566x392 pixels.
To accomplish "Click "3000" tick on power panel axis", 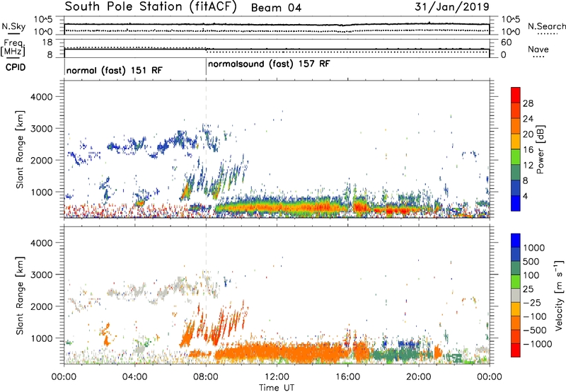I will (x=41, y=129).
